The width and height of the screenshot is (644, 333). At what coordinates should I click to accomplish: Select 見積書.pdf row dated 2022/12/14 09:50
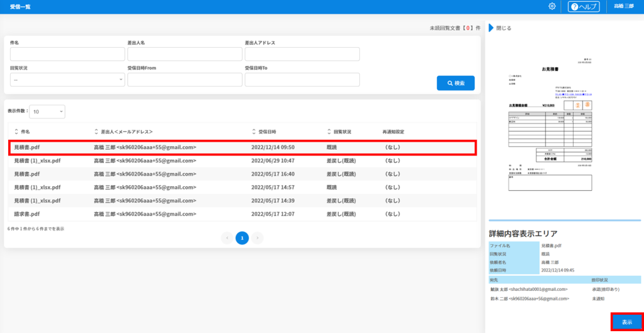click(242, 147)
